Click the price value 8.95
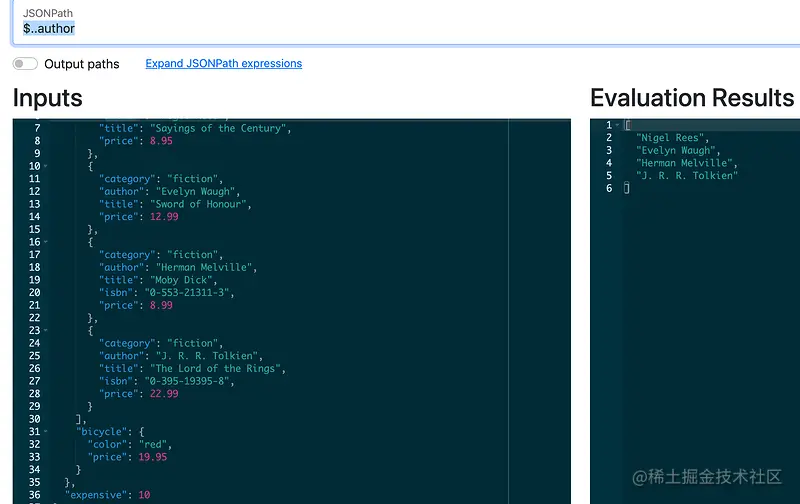This screenshot has height=504, width=800. point(161,141)
